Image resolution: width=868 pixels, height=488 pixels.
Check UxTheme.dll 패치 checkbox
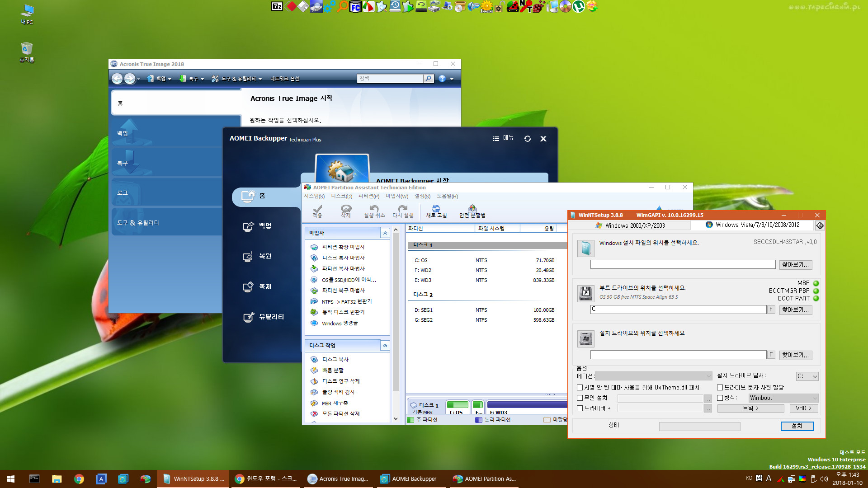[x=580, y=387]
